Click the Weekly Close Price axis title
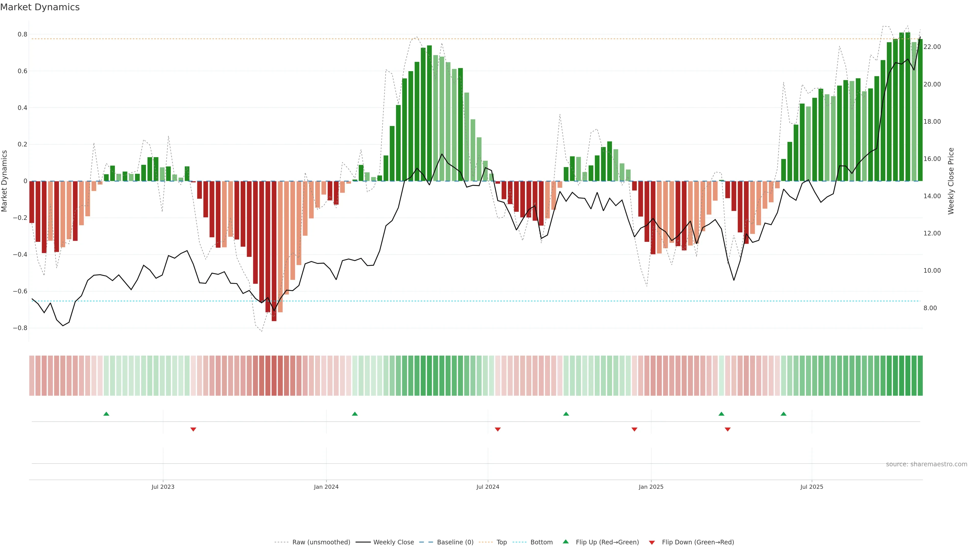The image size is (980, 551). pos(951,181)
